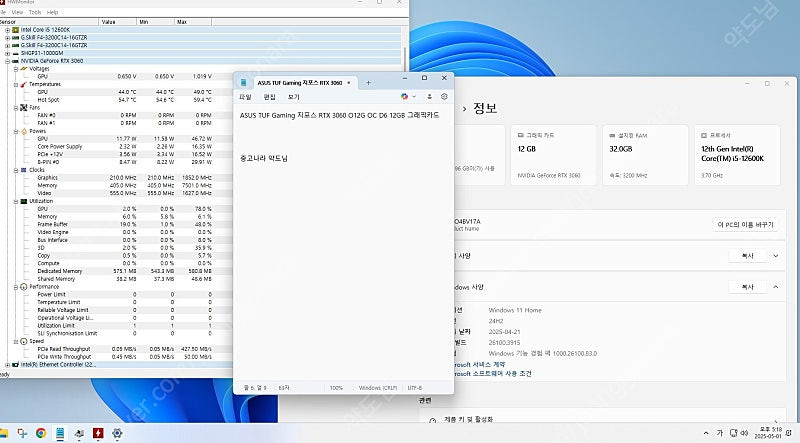The image size is (800, 443).
Task: Click the Value column header in HWMonitor
Action: tap(118, 22)
